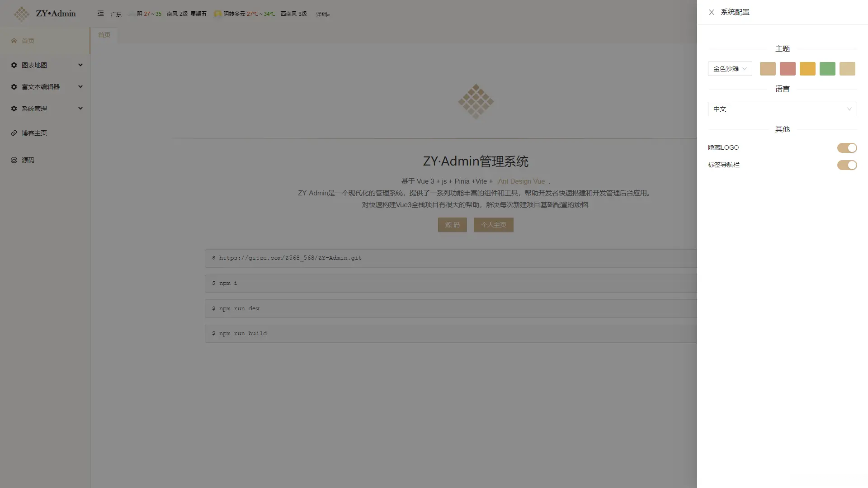Click the home icon beside 首页
This screenshot has height=488, width=868.
click(14, 41)
